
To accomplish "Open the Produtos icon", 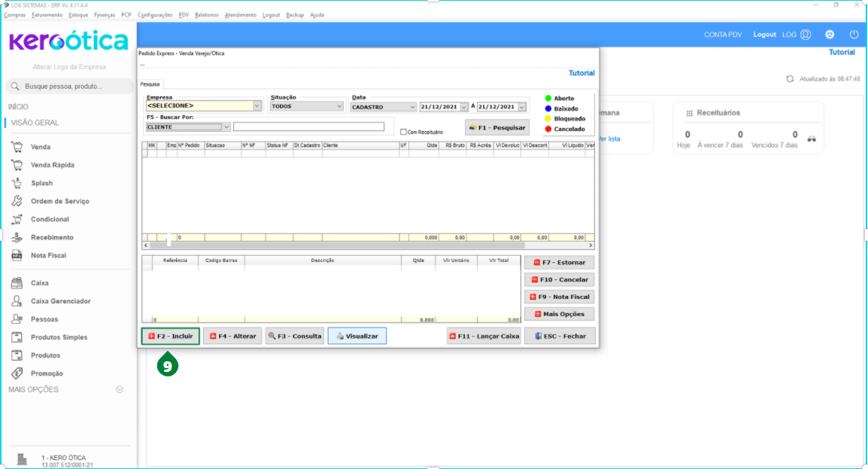I will (x=17, y=355).
